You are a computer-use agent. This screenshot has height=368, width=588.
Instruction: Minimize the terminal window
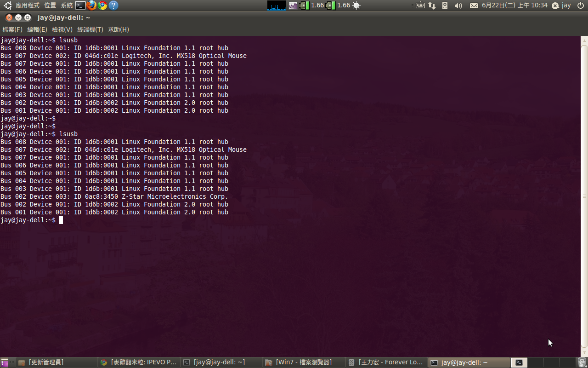[18, 17]
